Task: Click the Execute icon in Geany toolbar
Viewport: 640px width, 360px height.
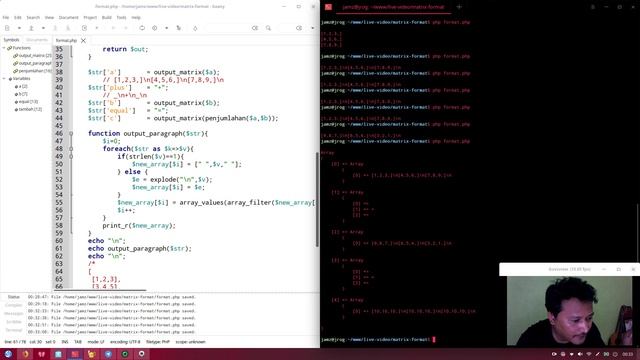Action: (178, 28)
